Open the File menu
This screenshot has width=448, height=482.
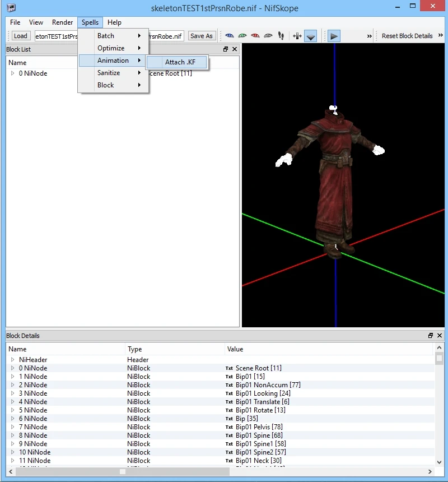pos(15,22)
